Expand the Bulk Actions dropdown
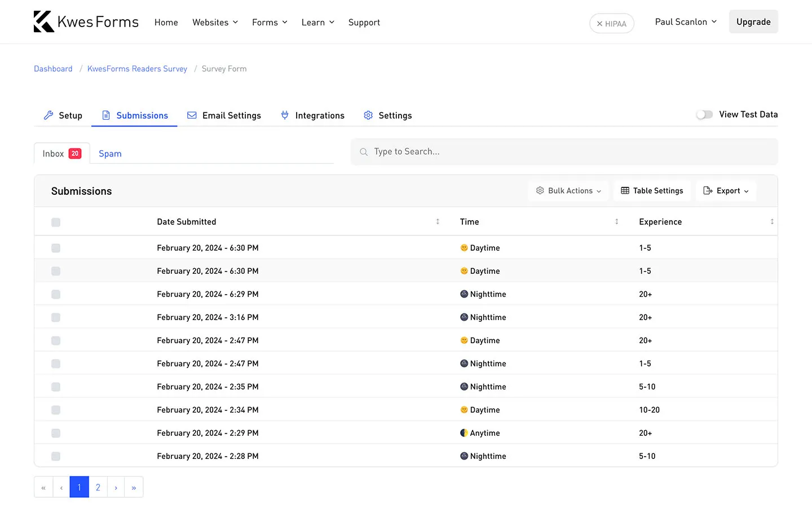Image resolution: width=812 pixels, height=508 pixels. click(568, 191)
